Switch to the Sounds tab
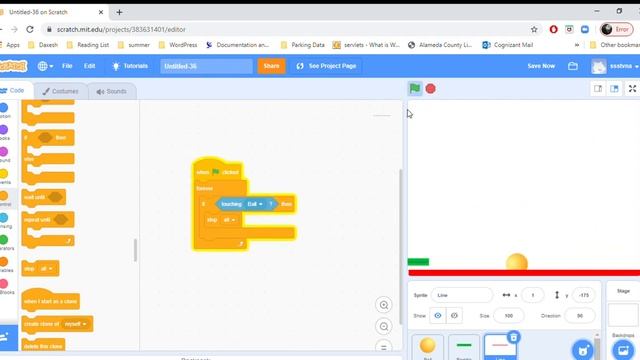Viewport: 640px width, 360px height. coord(112,91)
